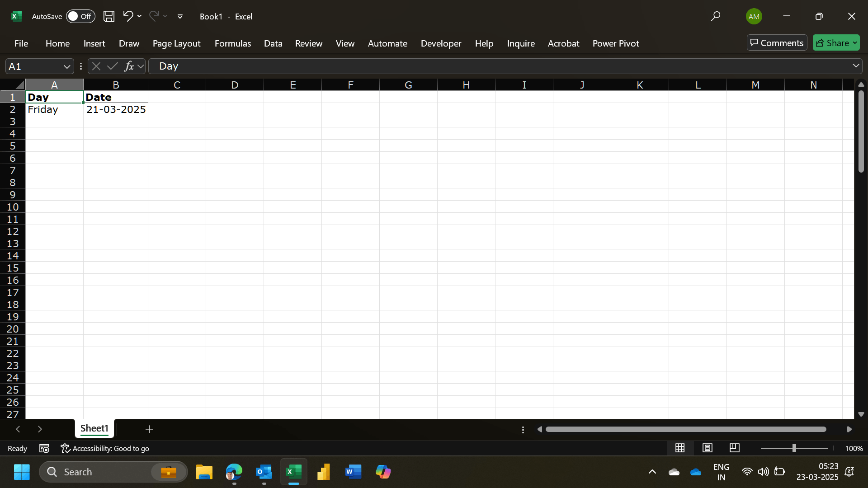Open Word from the Windows taskbar
The image size is (868, 488).
(x=353, y=472)
